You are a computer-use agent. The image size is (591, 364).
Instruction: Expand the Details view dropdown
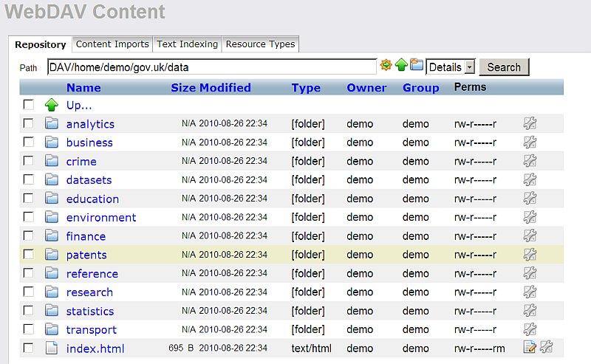point(469,67)
